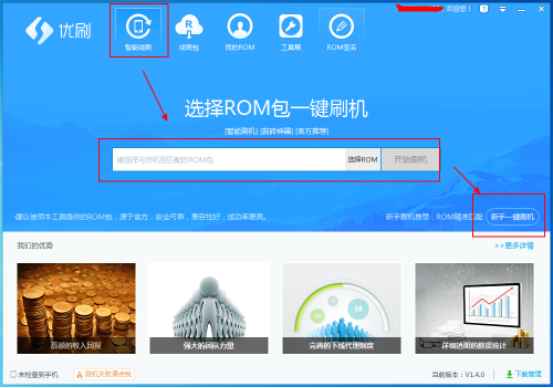Click the 选择ROM包一键刷机 heading
Viewport: 553px width, 388px height.
pyautogui.click(x=276, y=108)
